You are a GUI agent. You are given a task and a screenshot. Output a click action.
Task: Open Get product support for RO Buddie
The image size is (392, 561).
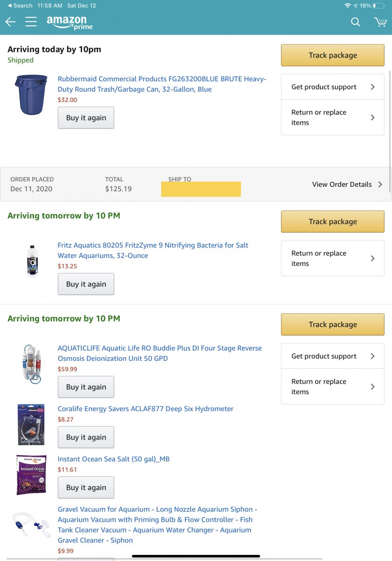coord(333,356)
